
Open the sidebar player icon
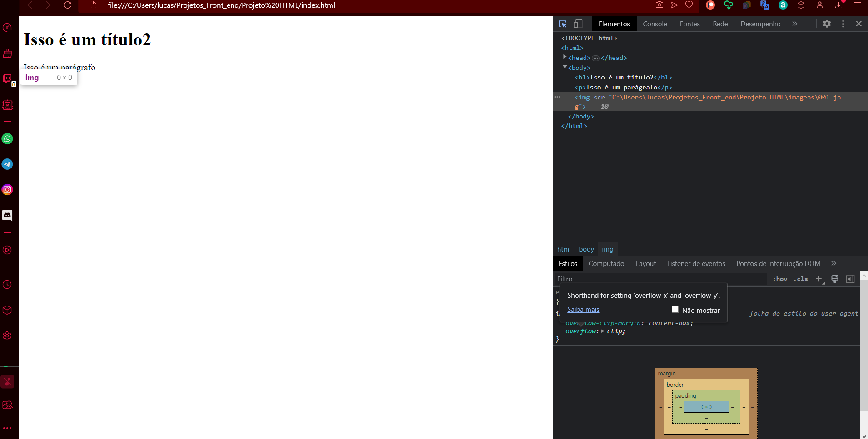[x=7, y=250]
